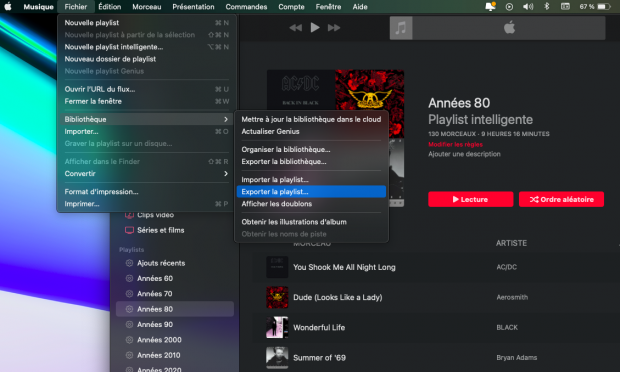Click the ARTISTE column header
This screenshot has height=372, width=620.
click(x=511, y=243)
